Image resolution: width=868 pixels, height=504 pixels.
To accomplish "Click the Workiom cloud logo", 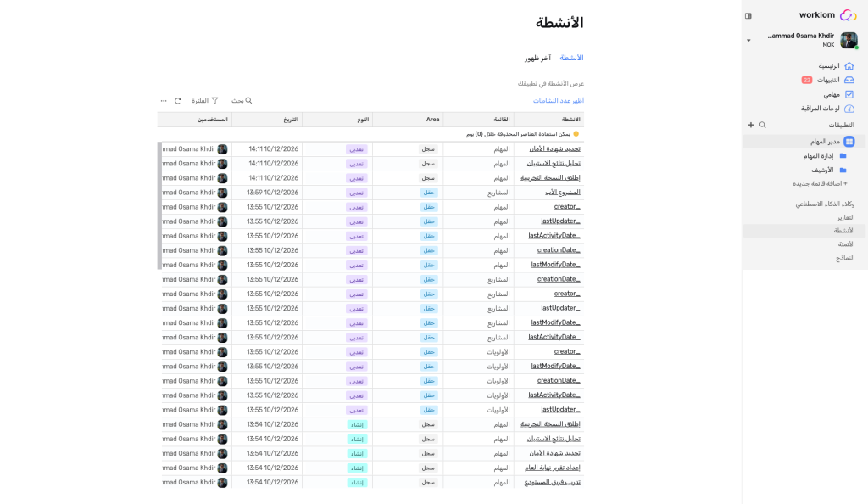I will coord(848,15).
